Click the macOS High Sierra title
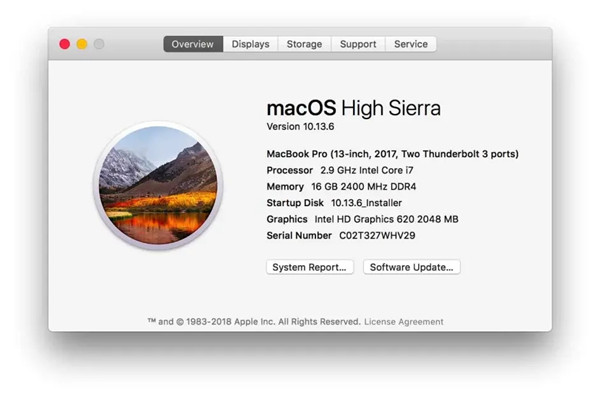Image resolution: width=600 pixels, height=400 pixels. [x=353, y=108]
